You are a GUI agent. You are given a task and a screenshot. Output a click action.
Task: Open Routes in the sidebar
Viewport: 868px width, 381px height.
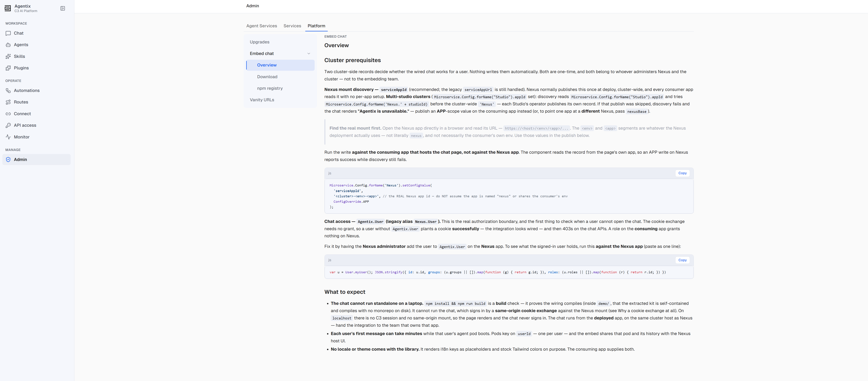[36, 102]
